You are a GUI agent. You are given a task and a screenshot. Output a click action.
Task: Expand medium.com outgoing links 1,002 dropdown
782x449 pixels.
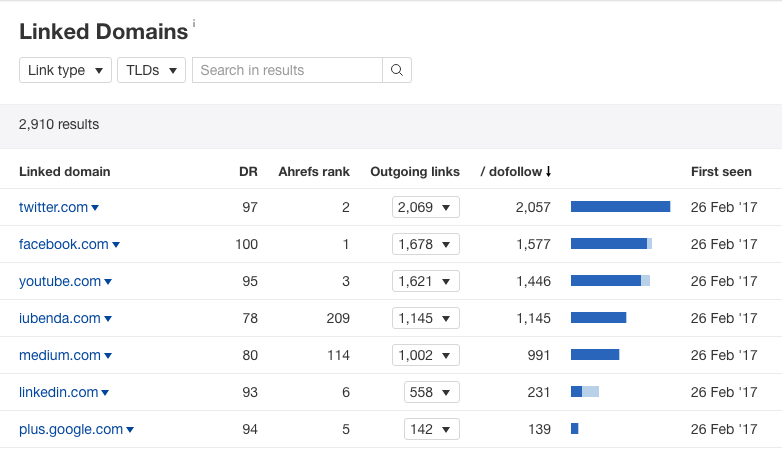tap(425, 355)
